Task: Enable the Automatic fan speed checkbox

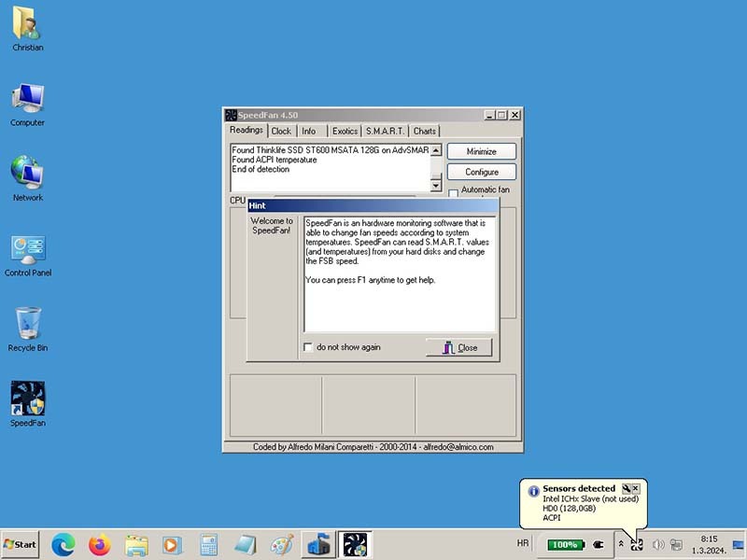Action: [x=454, y=192]
